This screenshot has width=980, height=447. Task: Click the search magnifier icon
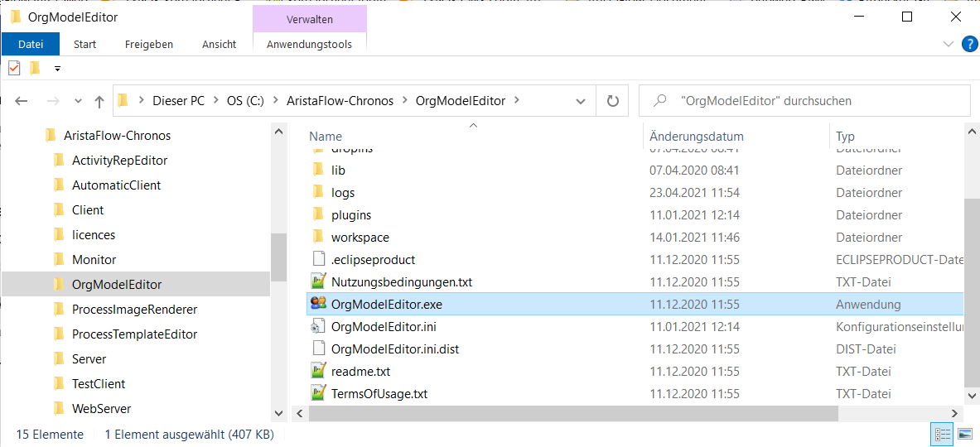[x=659, y=100]
